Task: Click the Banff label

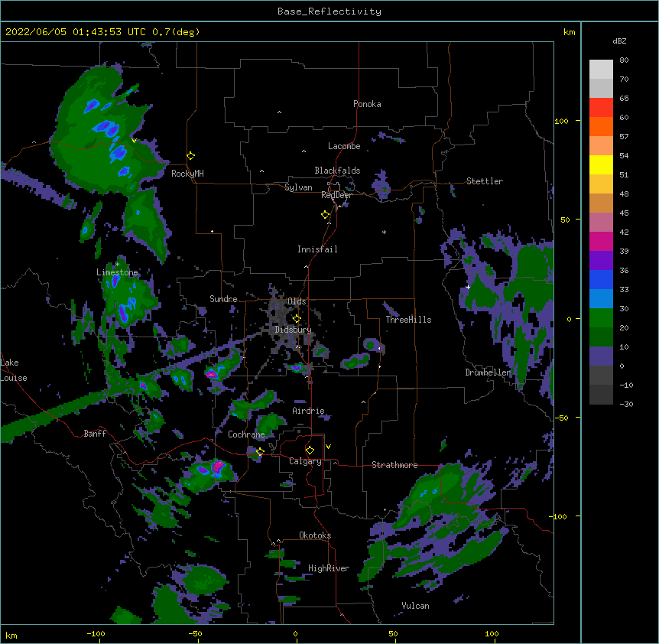Action: pyautogui.click(x=95, y=434)
